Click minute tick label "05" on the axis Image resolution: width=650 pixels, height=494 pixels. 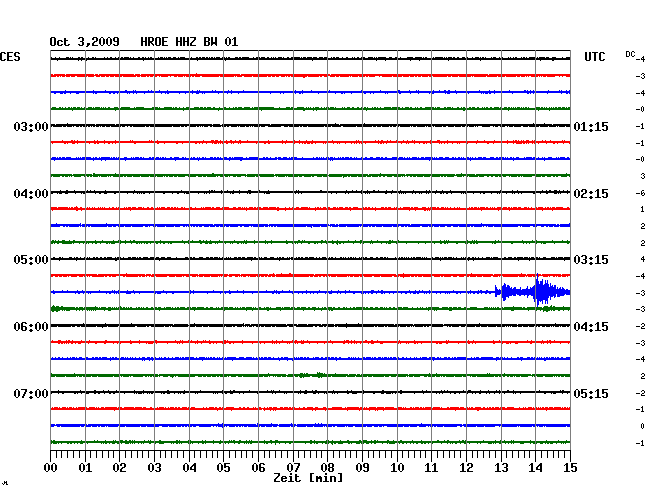pos(223,467)
